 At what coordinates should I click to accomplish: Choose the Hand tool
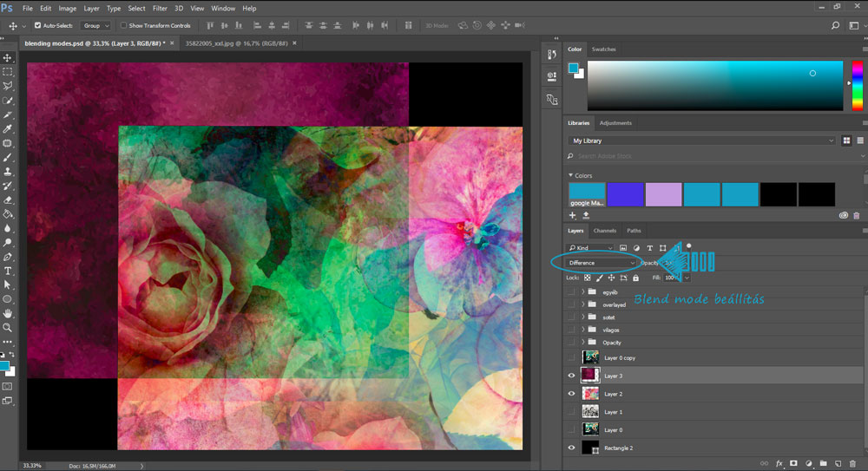8,313
